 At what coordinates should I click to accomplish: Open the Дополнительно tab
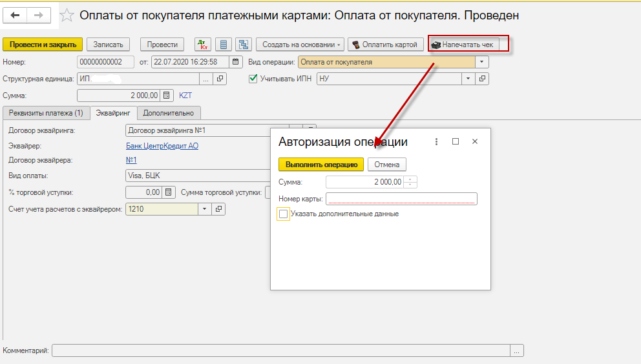[x=169, y=113]
